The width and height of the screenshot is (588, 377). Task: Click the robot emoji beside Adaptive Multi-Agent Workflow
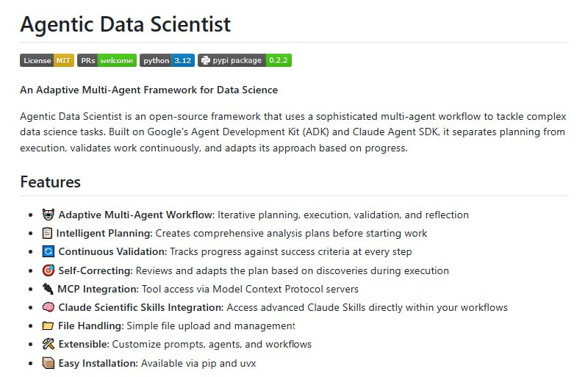[x=49, y=215]
